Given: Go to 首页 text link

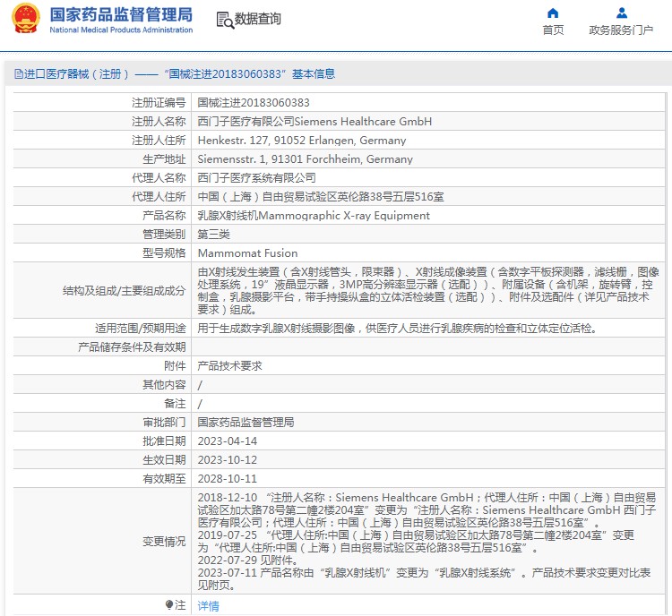Looking at the screenshot, I should 553,30.
